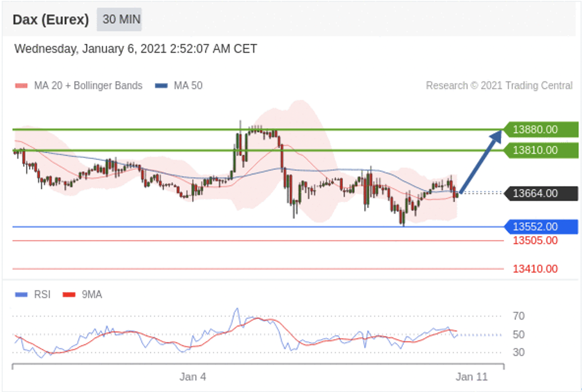Viewport: 582px width, 392px height.
Task: Click the red 9MA legend swatch
Action: (x=69, y=295)
